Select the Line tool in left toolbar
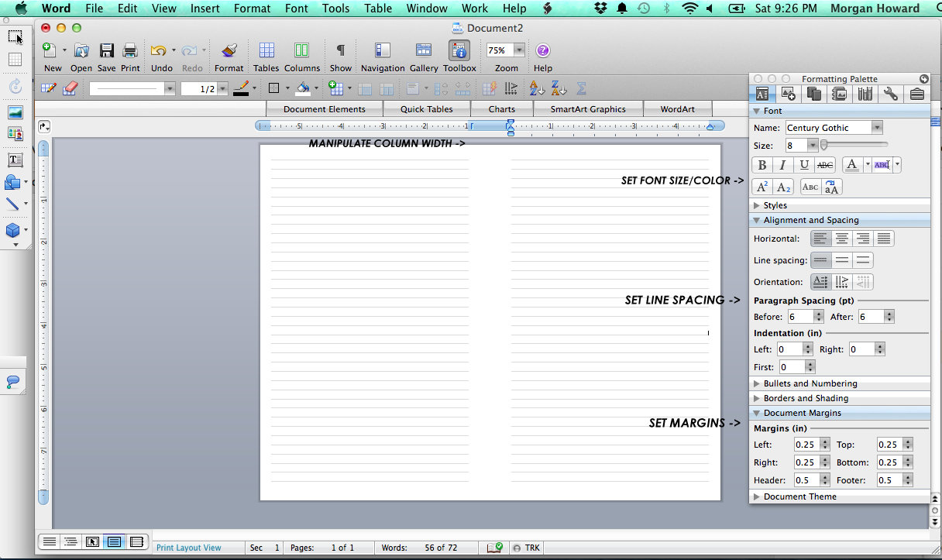This screenshot has width=942, height=560. tap(13, 204)
